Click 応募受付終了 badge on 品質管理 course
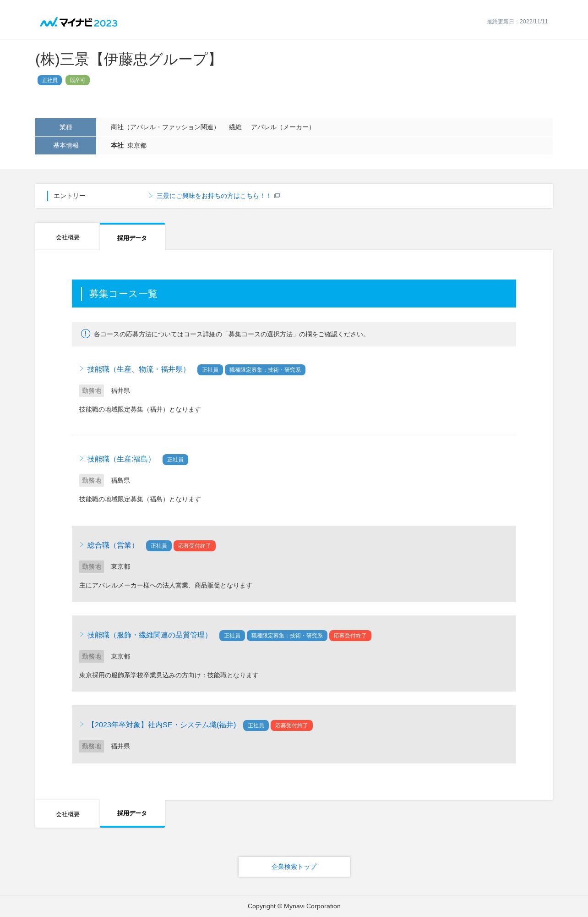The image size is (588, 917). tap(350, 636)
